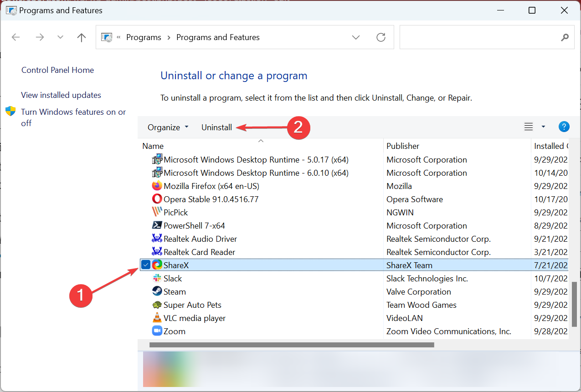The image size is (581, 392).
Task: Click the Slack icon in program list
Action: [x=157, y=279]
